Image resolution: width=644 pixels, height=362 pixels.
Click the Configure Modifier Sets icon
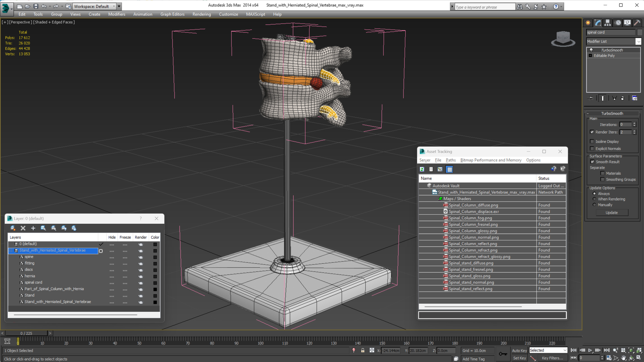635,98
